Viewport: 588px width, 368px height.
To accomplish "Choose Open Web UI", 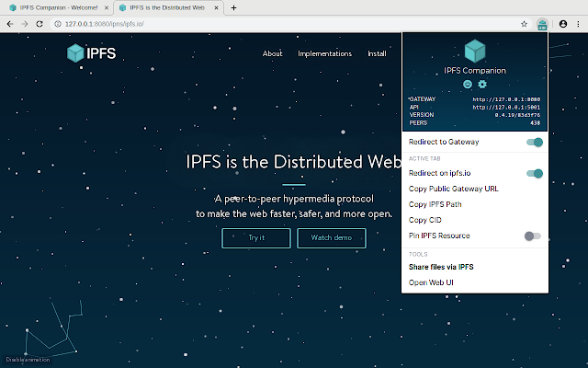I will (x=431, y=282).
